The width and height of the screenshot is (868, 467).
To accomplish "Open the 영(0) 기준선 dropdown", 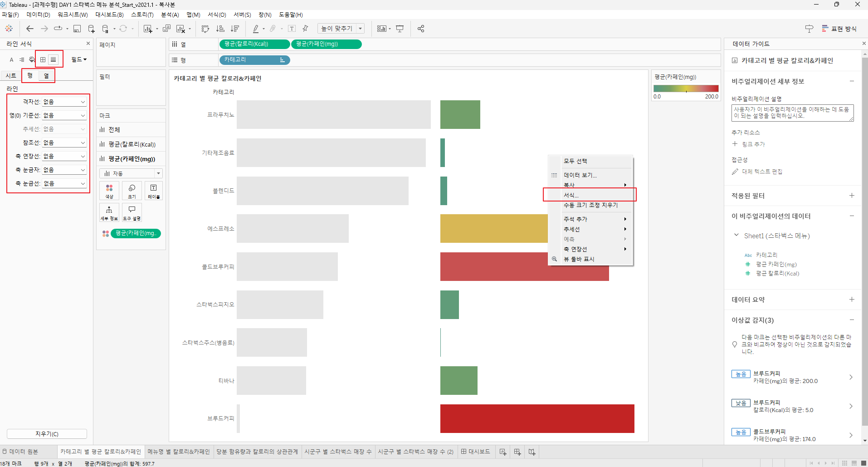I will click(x=64, y=115).
